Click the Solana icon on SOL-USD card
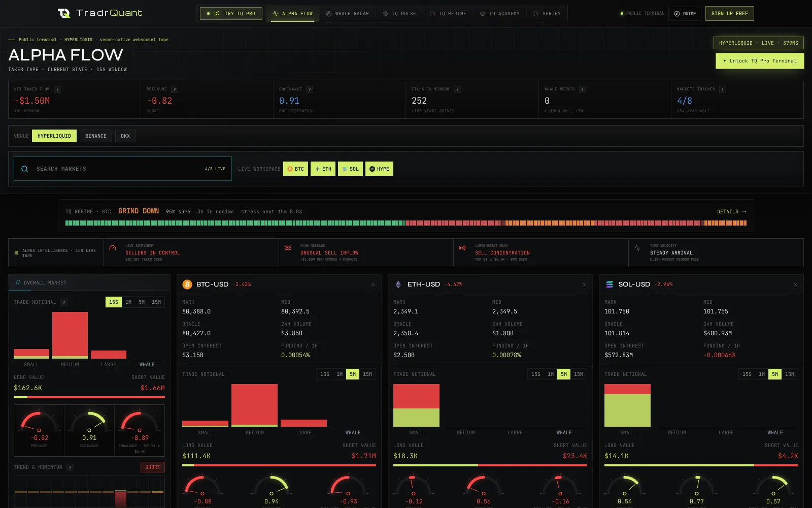Viewport: 812px width, 508px height. [x=610, y=284]
